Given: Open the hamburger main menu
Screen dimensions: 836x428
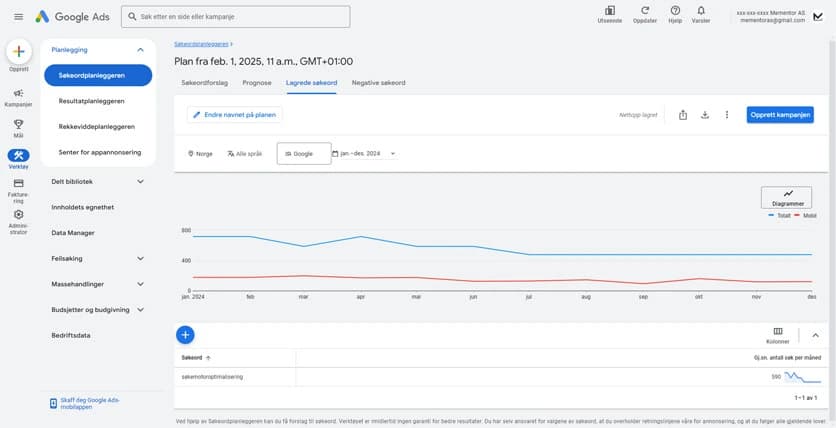Looking at the screenshot, I should pyautogui.click(x=19, y=17).
